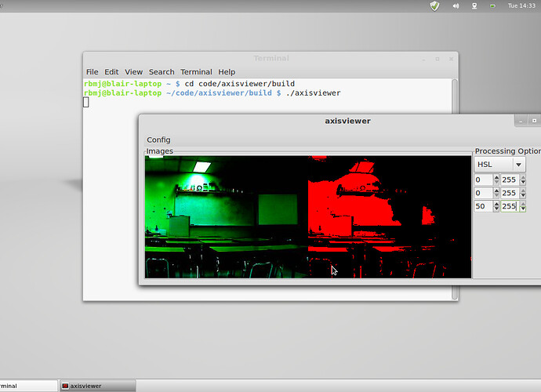Image resolution: width=541 pixels, height=392 pixels.
Task: Maximize the axisviewer window
Action: (534, 121)
